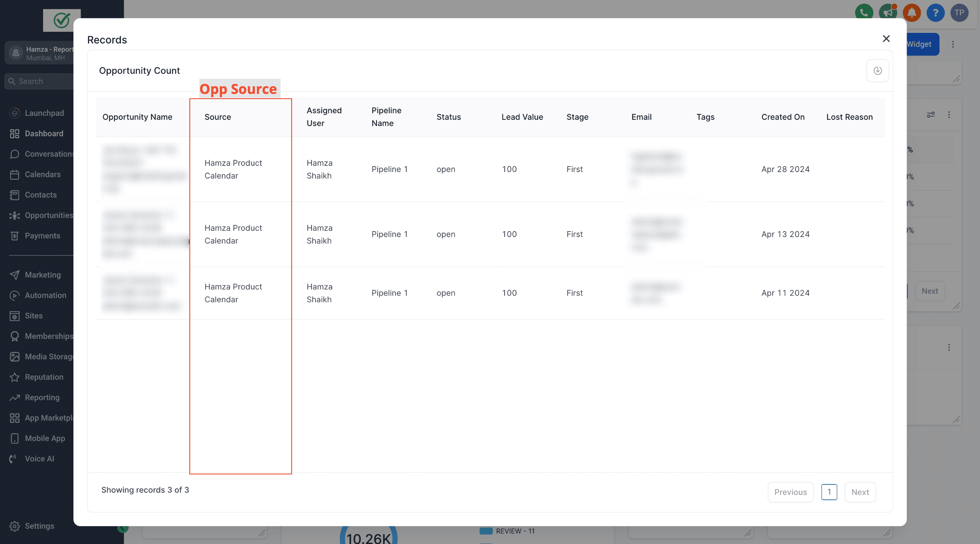Click the Next page button in dialog

pyautogui.click(x=860, y=492)
